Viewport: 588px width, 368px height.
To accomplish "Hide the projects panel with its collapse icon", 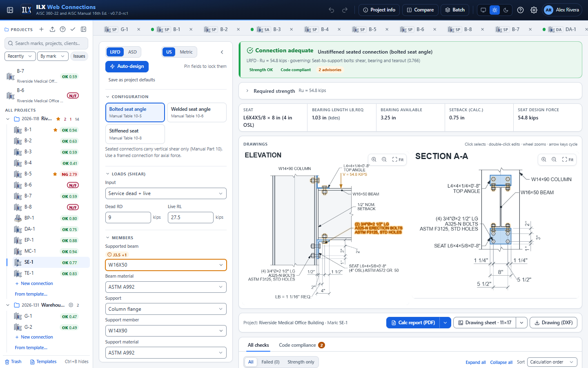I will [83, 29].
